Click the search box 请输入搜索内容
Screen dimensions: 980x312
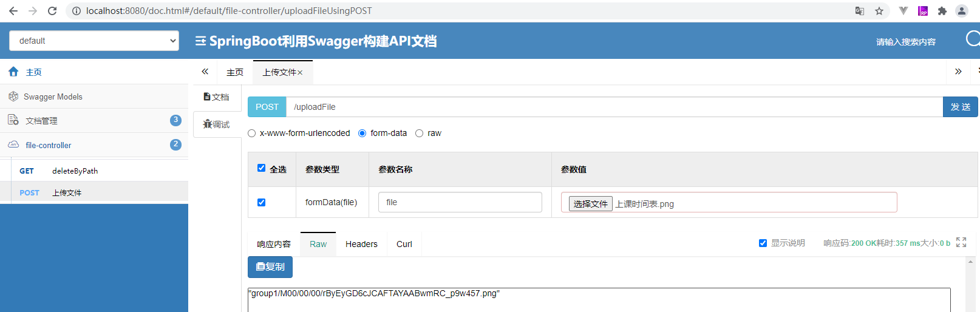[906, 42]
